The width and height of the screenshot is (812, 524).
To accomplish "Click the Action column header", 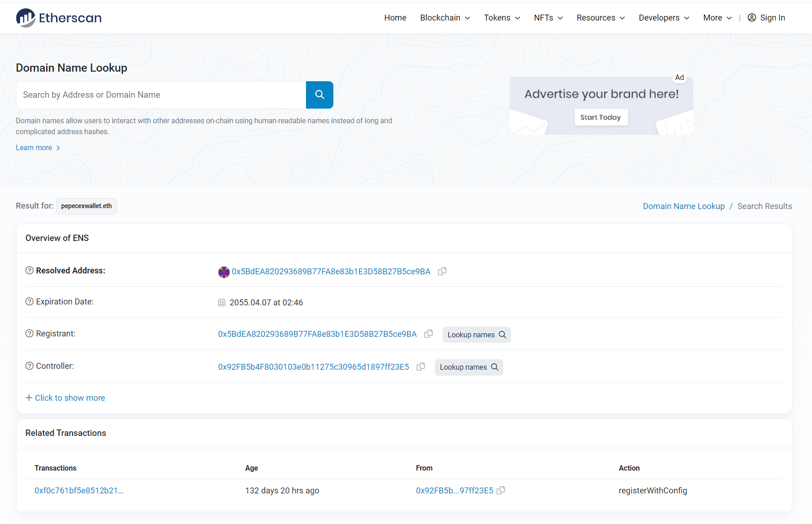I will pyautogui.click(x=629, y=468).
